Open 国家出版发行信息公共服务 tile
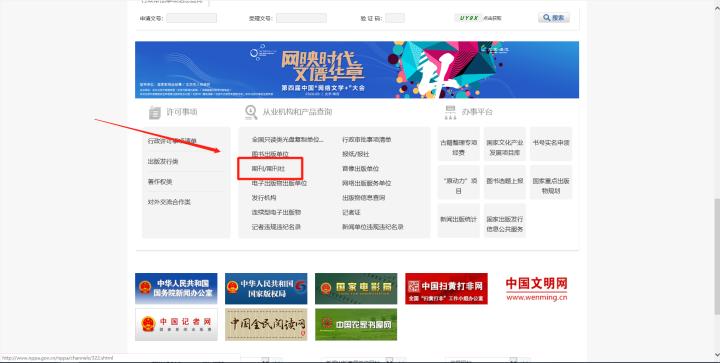This screenshot has width=720, height=363. click(505, 220)
